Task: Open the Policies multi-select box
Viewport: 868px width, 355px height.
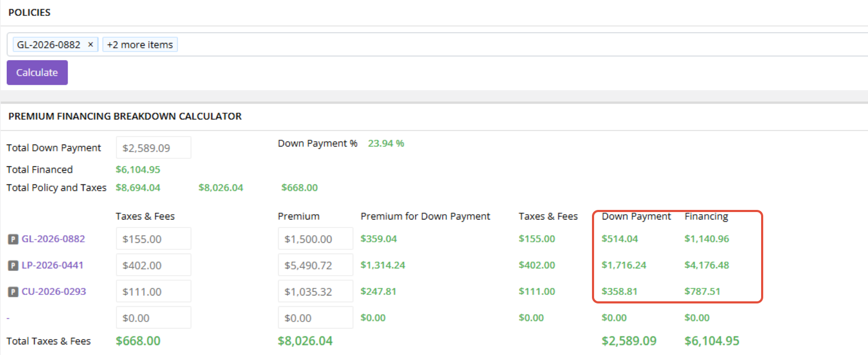Action: 437,45
